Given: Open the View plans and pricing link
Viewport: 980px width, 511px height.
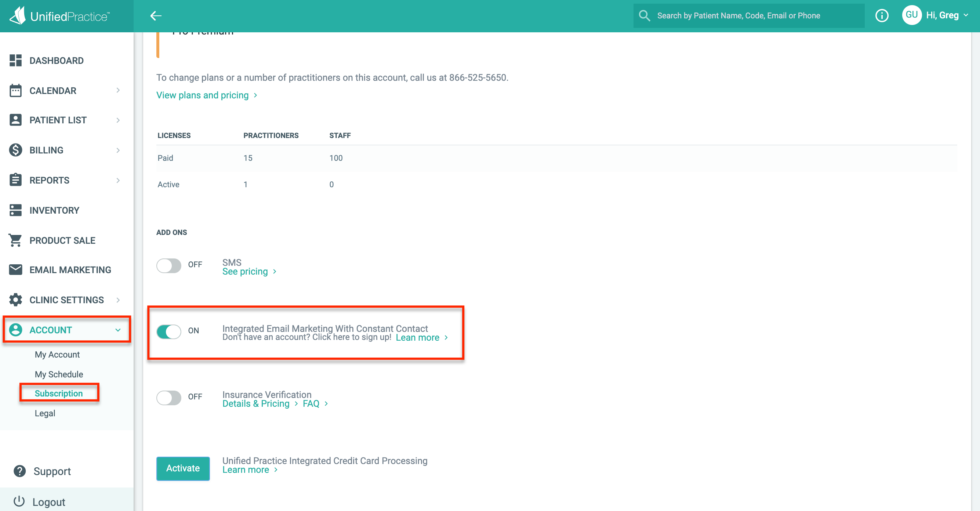Looking at the screenshot, I should [x=202, y=95].
